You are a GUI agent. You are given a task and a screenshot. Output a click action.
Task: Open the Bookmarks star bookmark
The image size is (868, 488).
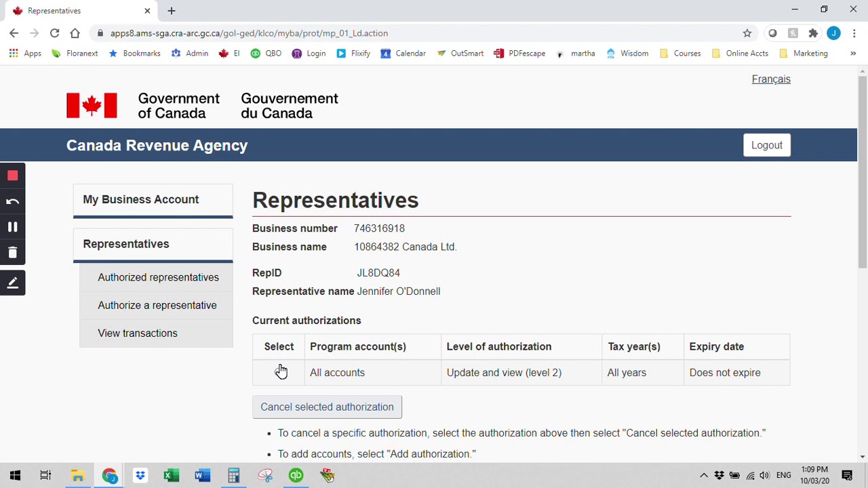pyautogui.click(x=134, y=54)
